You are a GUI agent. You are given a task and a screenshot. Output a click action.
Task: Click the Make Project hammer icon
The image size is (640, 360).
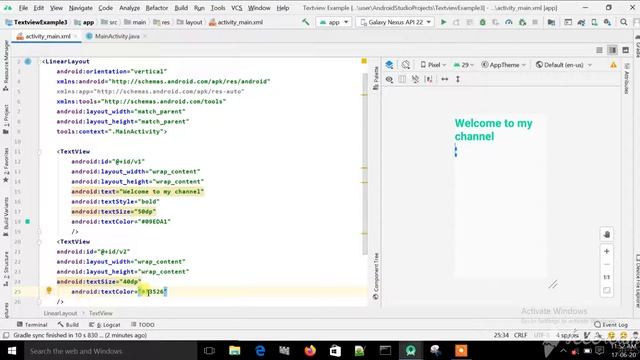pos(305,22)
